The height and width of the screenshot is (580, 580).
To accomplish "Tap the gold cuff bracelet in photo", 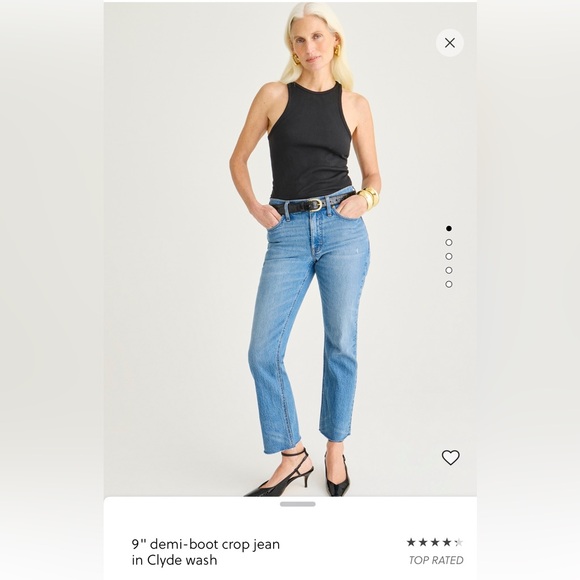I will (x=369, y=198).
